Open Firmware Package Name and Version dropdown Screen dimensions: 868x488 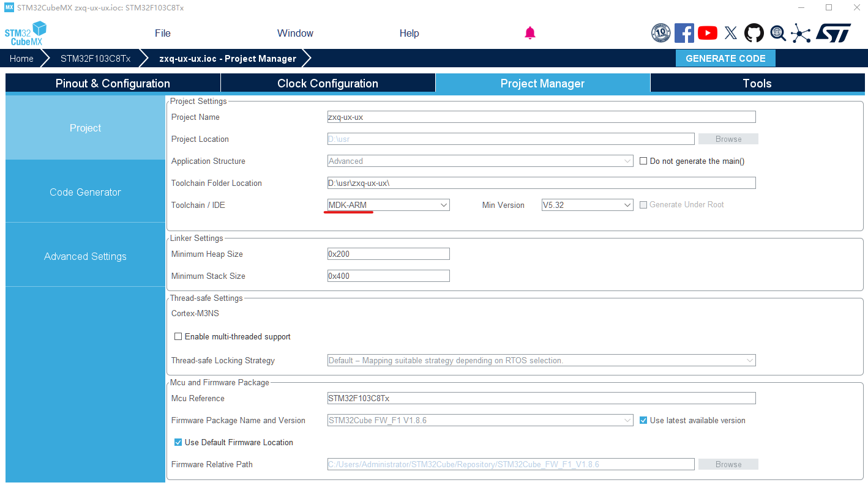481,421
